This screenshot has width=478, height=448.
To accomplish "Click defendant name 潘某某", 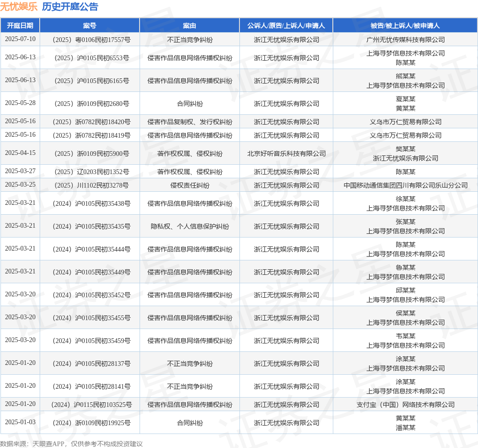I will [406, 427].
